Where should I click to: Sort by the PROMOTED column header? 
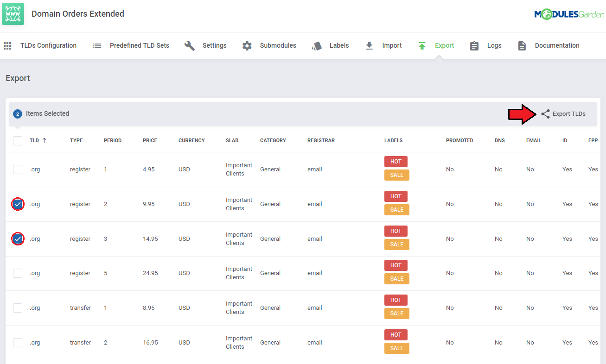pos(459,140)
